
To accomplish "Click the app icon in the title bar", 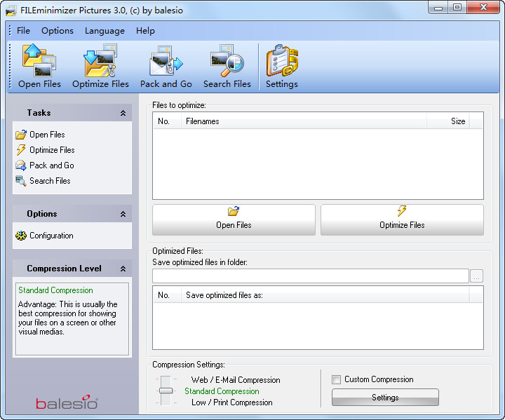I will (11, 11).
